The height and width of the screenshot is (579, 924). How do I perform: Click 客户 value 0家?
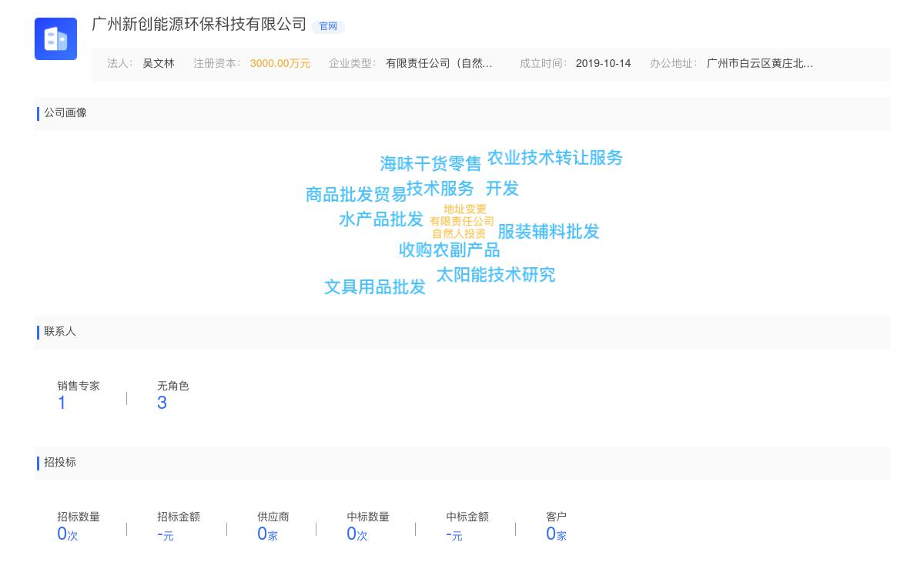(x=556, y=534)
